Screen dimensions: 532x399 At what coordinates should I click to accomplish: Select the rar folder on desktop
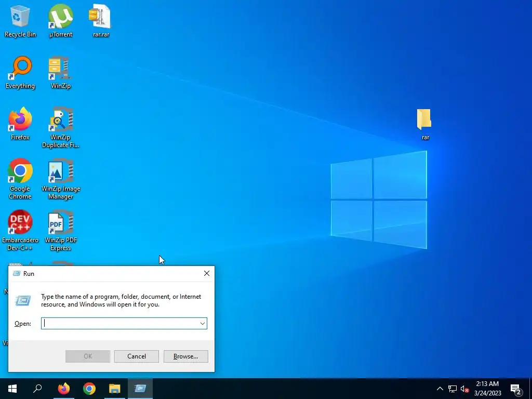click(x=425, y=124)
